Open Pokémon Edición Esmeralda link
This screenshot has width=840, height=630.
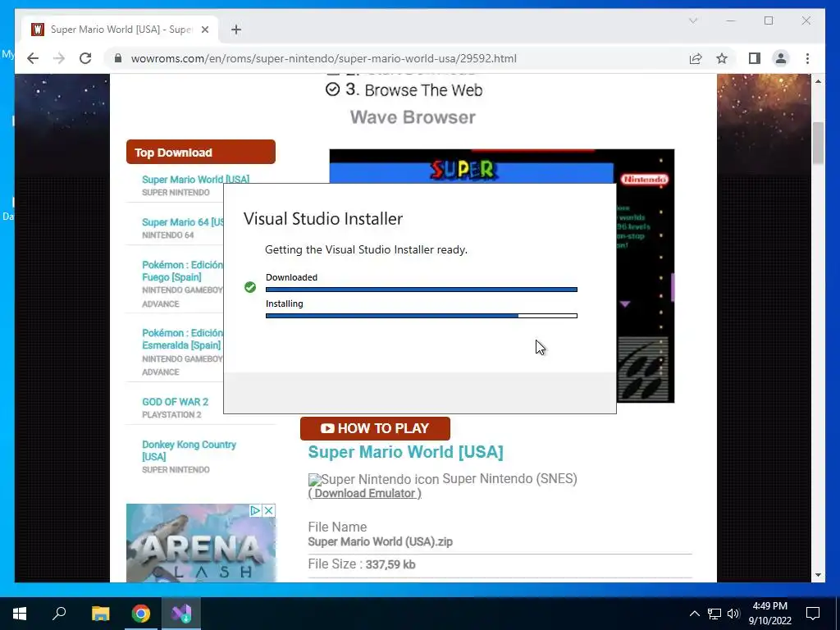tap(182, 339)
